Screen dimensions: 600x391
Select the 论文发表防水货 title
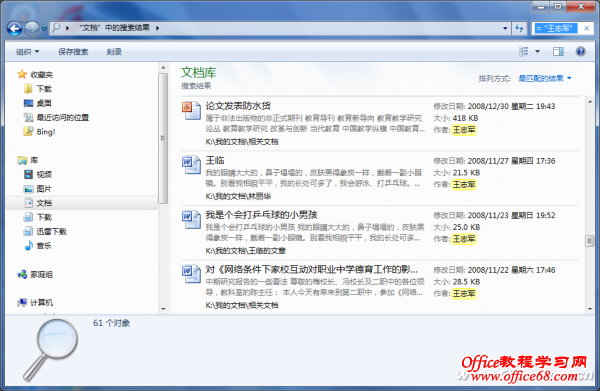point(238,106)
